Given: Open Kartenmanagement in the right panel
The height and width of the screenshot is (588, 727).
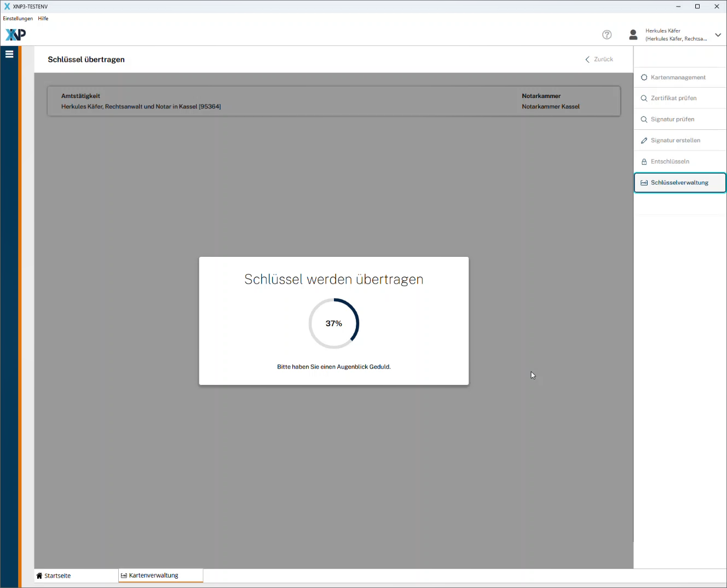Looking at the screenshot, I should [x=680, y=77].
